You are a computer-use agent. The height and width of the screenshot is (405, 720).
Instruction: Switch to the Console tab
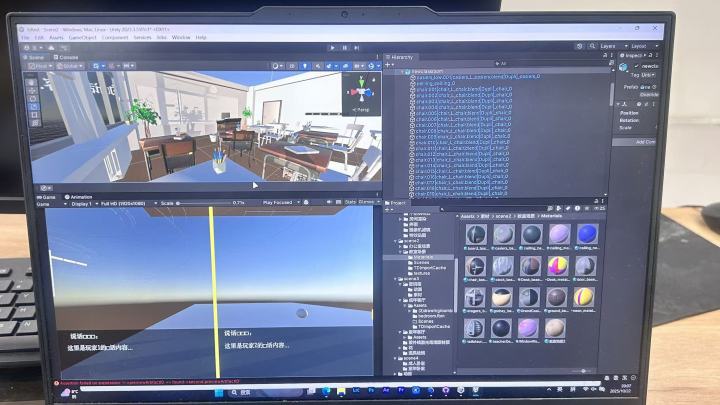click(x=66, y=57)
